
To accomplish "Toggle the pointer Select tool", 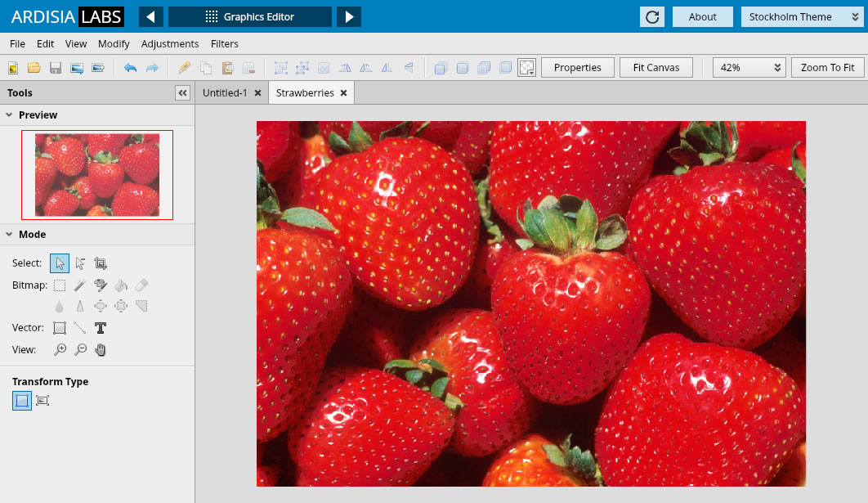I will 60,263.
